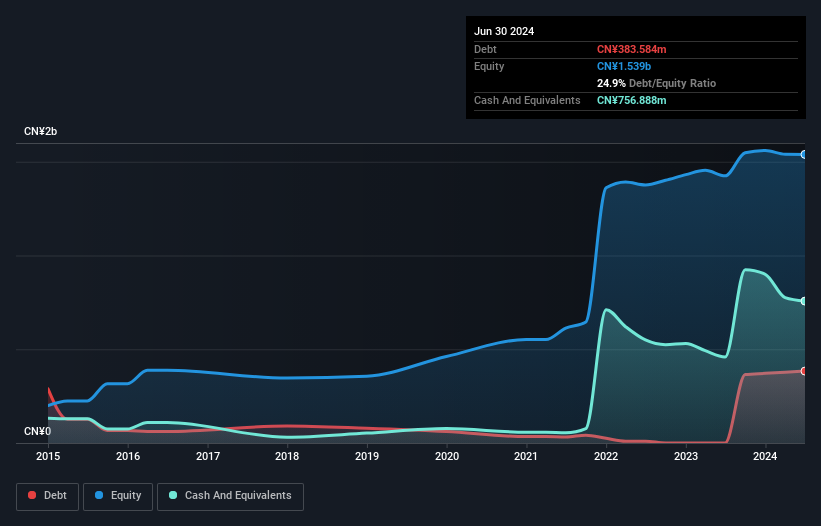Screen dimensions: 821x526
Task: Click the 2020 x-axis label
Action: [447, 456]
